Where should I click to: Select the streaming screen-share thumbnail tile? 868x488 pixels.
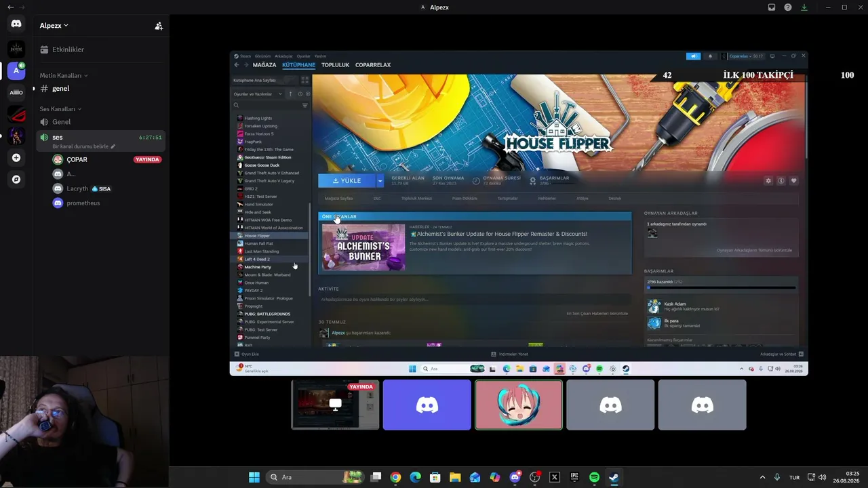335,405
